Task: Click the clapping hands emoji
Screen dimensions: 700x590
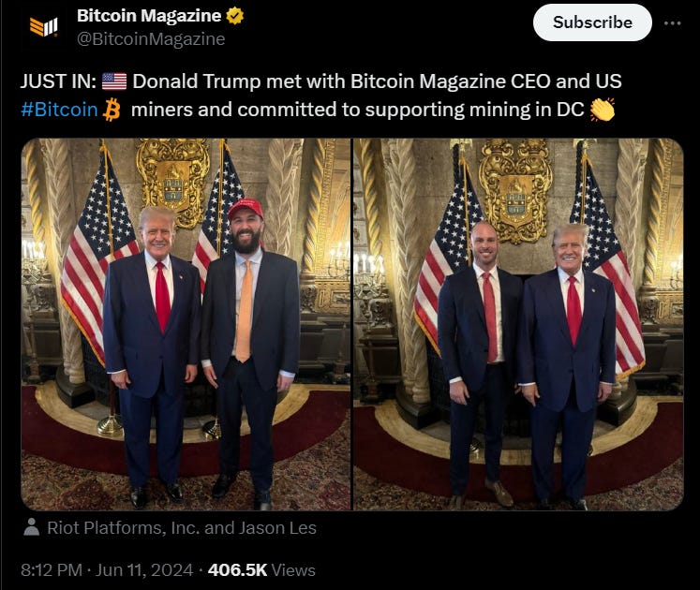Action: click(x=603, y=110)
